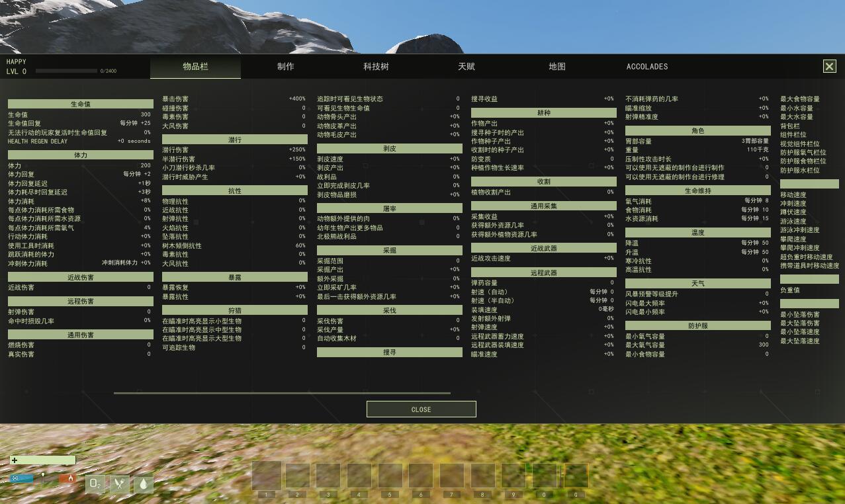
Task: Select hotbar slot 5
Action: 390,476
